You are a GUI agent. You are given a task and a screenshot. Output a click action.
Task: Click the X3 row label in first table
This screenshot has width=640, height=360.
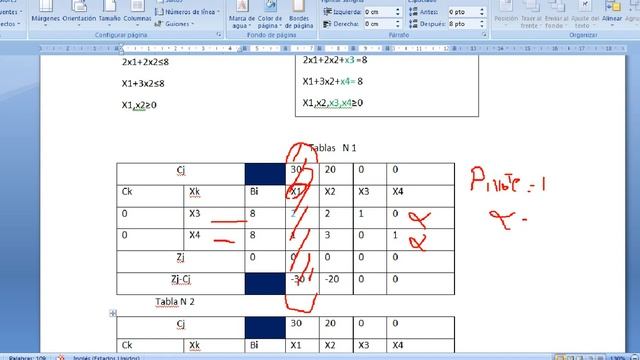click(x=214, y=218)
